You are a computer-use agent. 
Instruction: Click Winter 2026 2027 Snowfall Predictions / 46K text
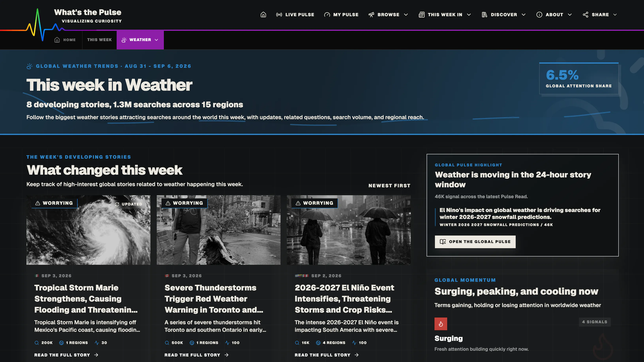coord(496,225)
